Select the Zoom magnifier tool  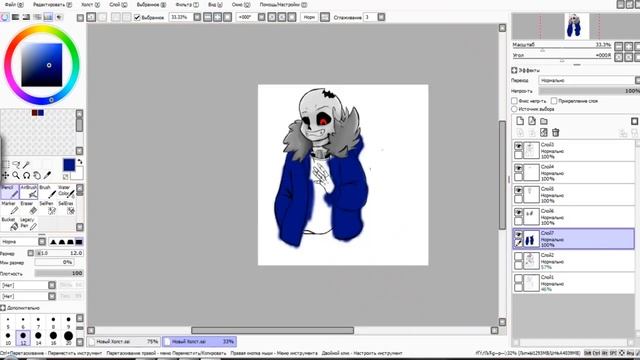point(16,175)
